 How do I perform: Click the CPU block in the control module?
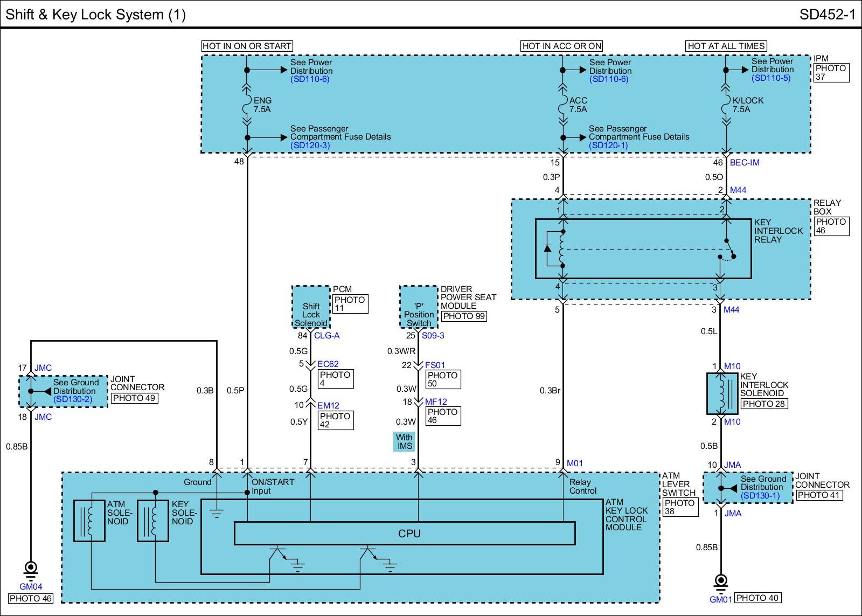[405, 534]
